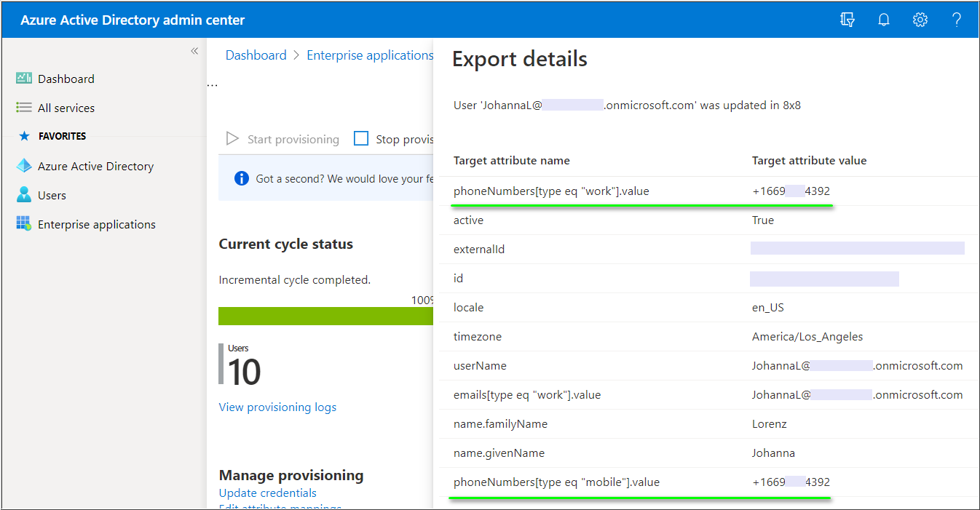Screen dimensions: 980x510
Task: Click the America/Los_Angeles timezone value
Action: pos(807,337)
